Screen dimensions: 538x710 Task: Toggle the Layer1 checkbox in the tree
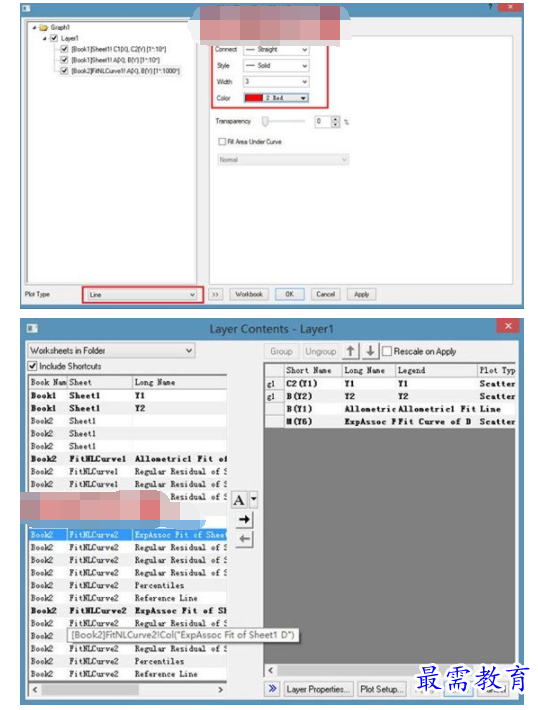pos(54,38)
